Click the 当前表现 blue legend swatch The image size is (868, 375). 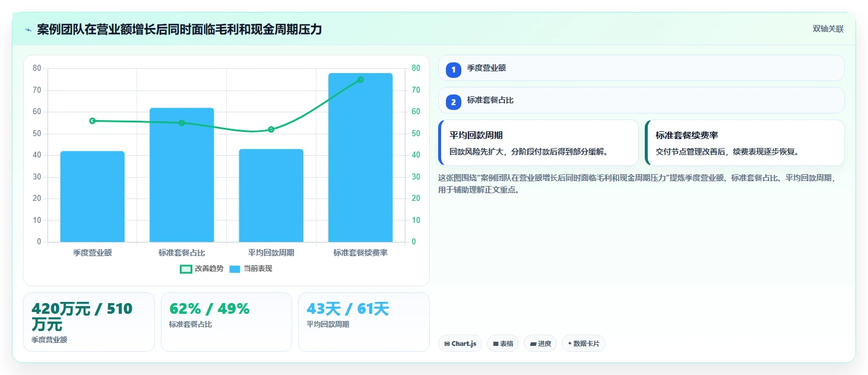point(235,269)
